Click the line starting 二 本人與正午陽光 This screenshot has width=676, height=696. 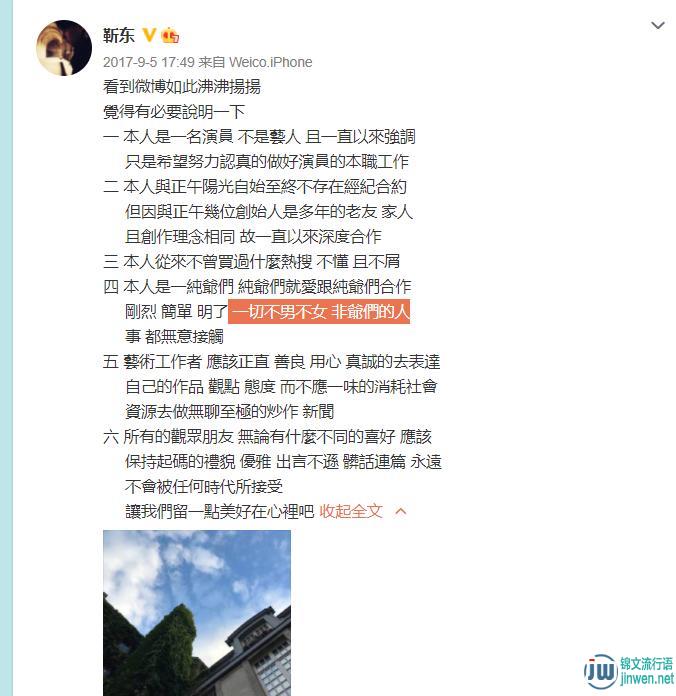(255, 186)
